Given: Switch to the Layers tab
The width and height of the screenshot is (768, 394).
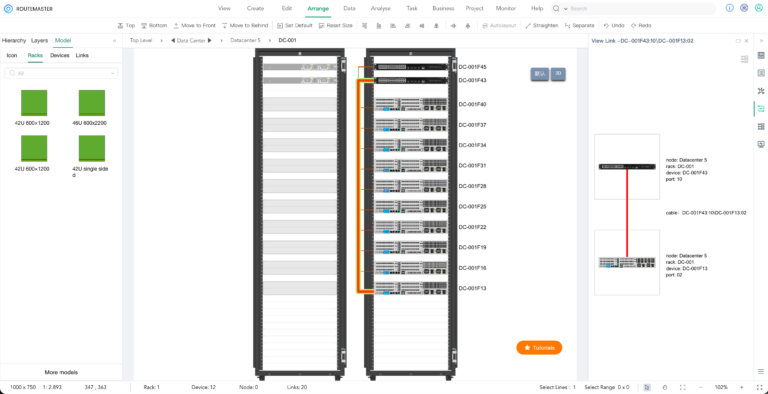Looking at the screenshot, I should pos(40,41).
